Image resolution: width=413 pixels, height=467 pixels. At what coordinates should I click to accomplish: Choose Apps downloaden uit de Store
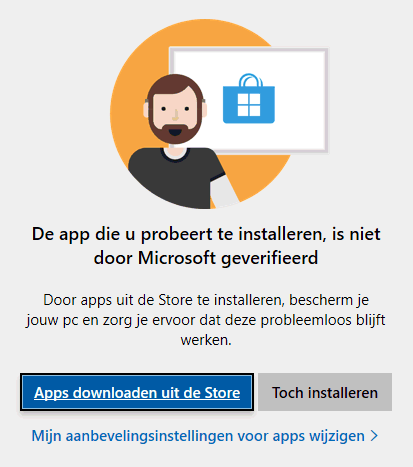click(x=137, y=392)
